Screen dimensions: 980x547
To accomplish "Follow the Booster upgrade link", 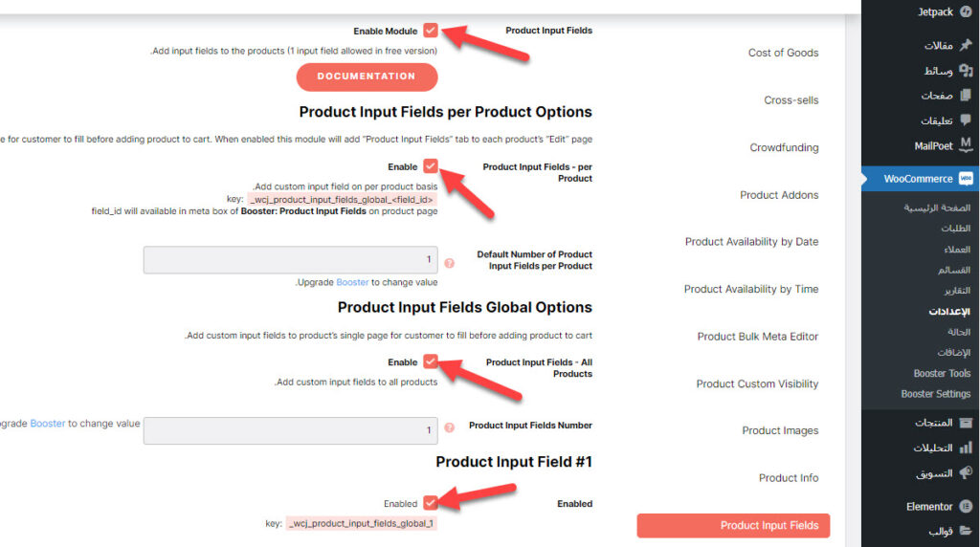I will click(352, 282).
